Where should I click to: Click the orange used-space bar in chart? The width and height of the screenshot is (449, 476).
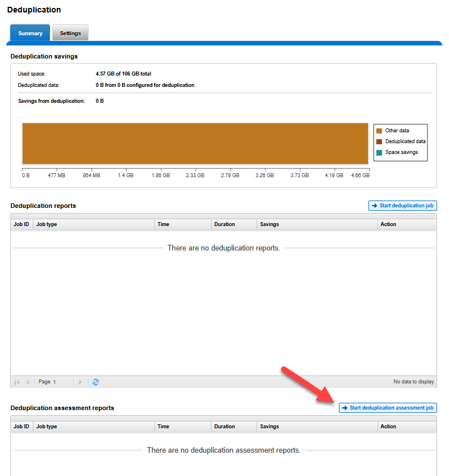195,145
